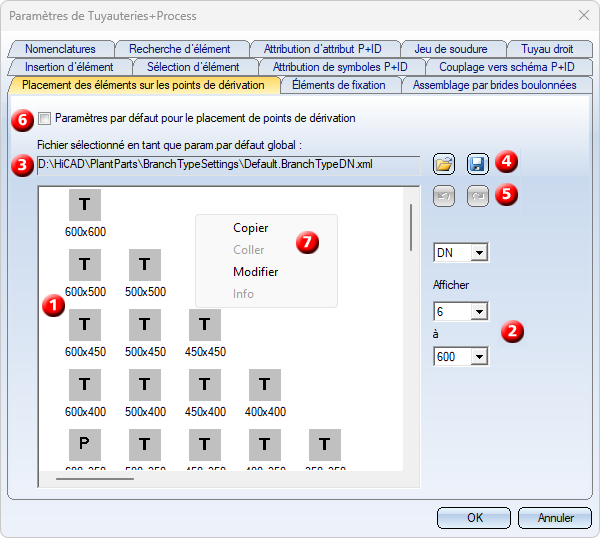Open the Couplage vers schéma P+ID tab
Screen dimensions: 600x538
(507, 67)
